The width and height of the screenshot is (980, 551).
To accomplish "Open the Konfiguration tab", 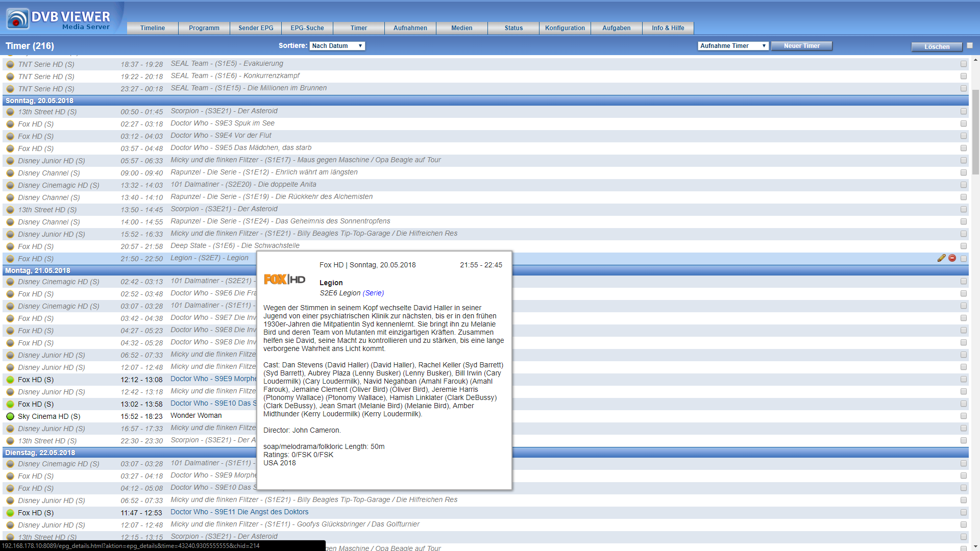I will (565, 28).
